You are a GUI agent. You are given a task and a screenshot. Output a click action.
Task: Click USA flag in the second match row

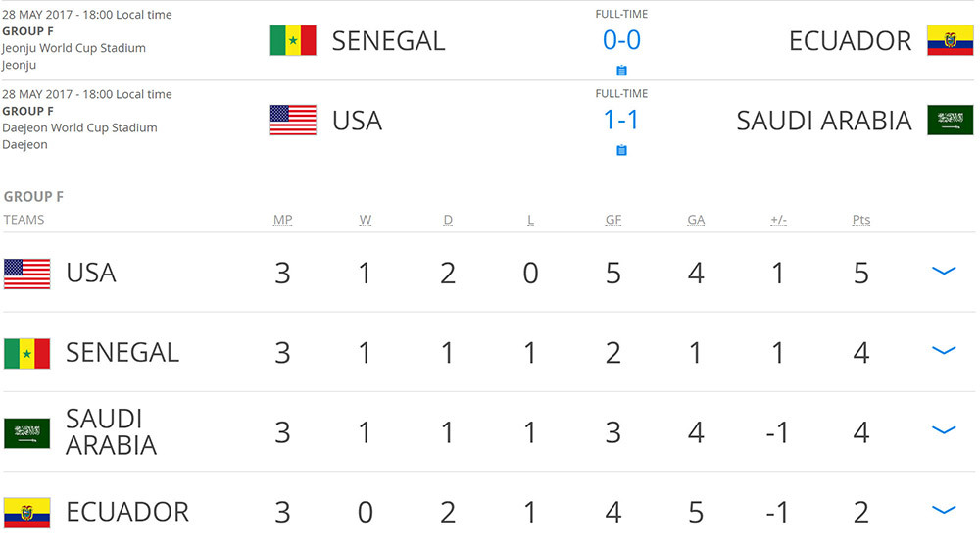point(293,120)
